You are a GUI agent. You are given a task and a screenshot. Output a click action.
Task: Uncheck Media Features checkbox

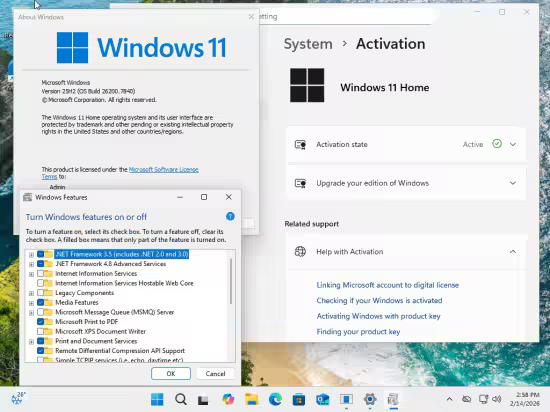pos(40,302)
